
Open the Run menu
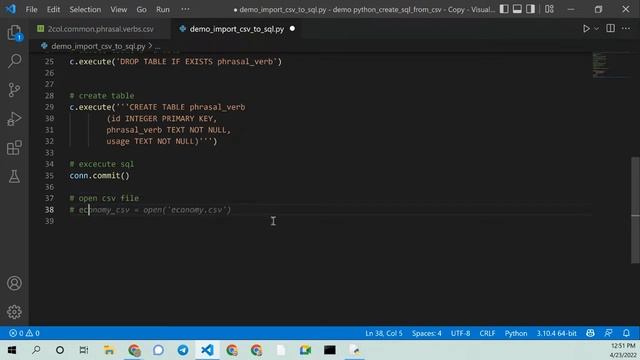163,9
